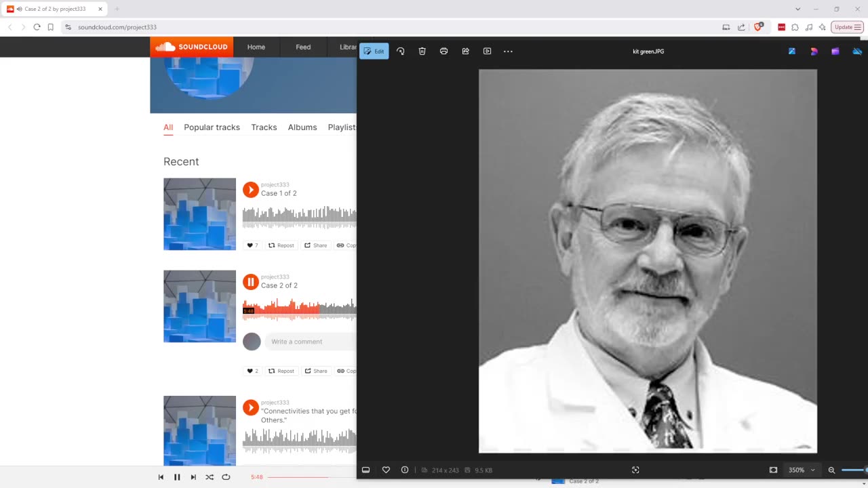
Task: Zoom out with magnifier minus icon
Action: [x=831, y=470]
